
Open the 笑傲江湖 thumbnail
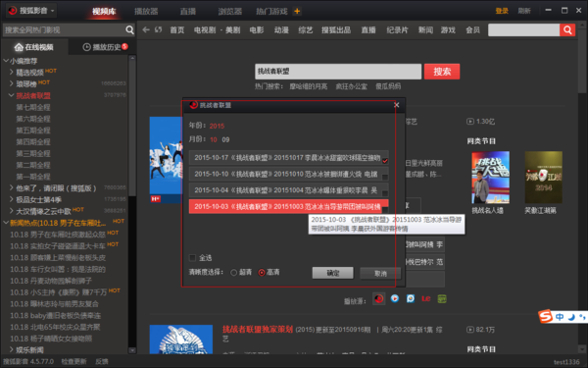tap(543, 178)
